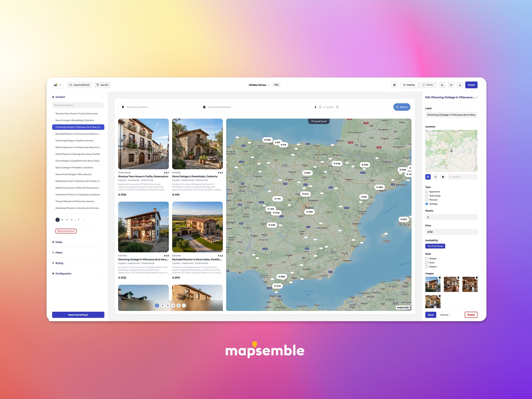Select the Use API option
Viewport: 532px width, 399px height.
102,85
